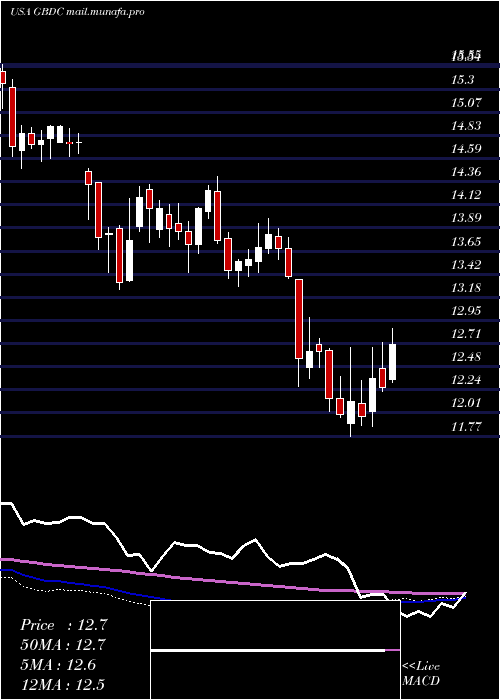Click the first red candlestick at the top left
Viewport: 500px width, 700px height.
pos(3,77)
